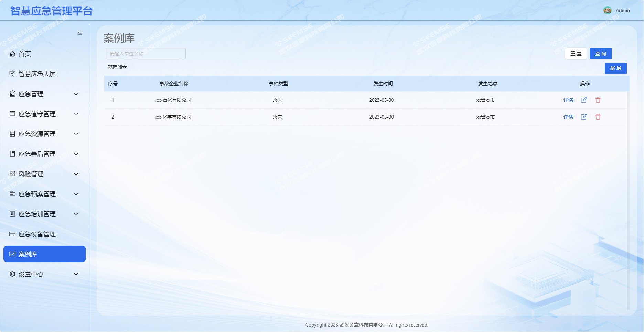644x332 pixels.
Task: Go to the 首页 menu item
Action: (44, 54)
